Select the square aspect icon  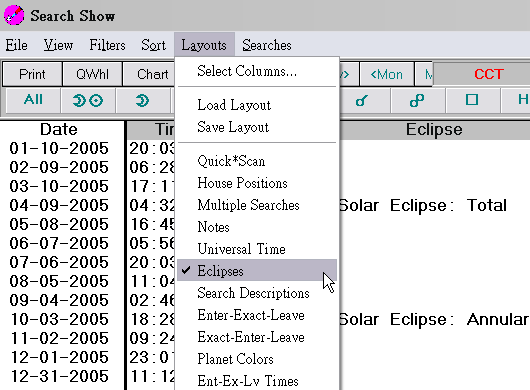[472, 100]
